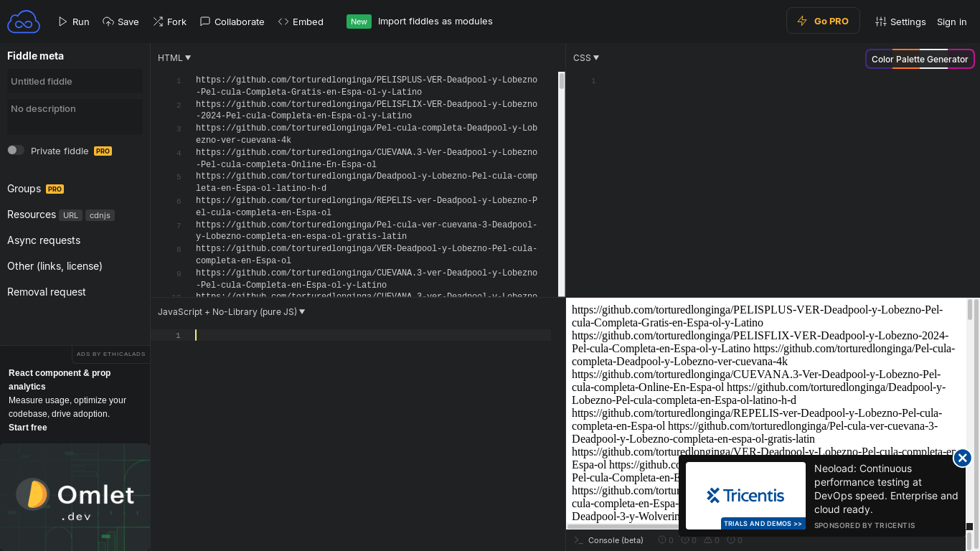Open the Settings panel

[900, 22]
